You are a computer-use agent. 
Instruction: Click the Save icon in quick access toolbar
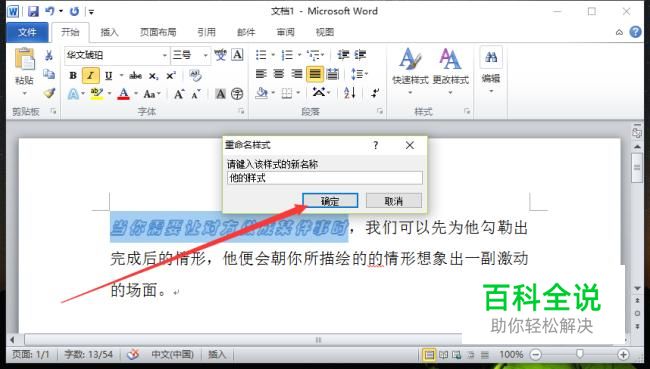33,11
